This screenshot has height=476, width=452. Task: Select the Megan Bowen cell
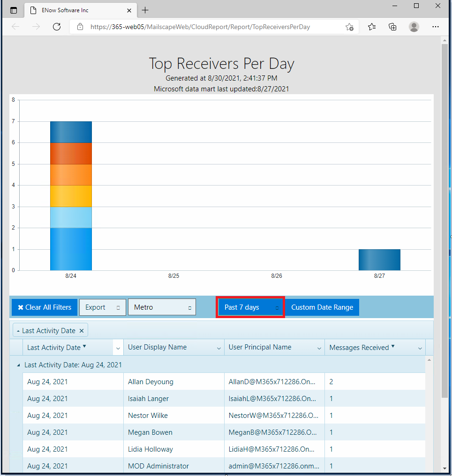tap(174, 432)
